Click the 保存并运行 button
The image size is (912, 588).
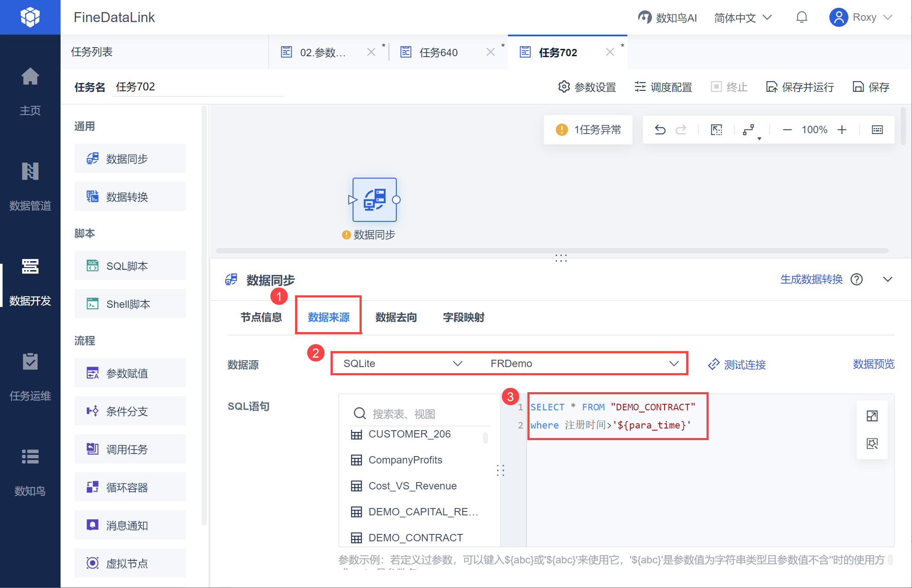800,87
